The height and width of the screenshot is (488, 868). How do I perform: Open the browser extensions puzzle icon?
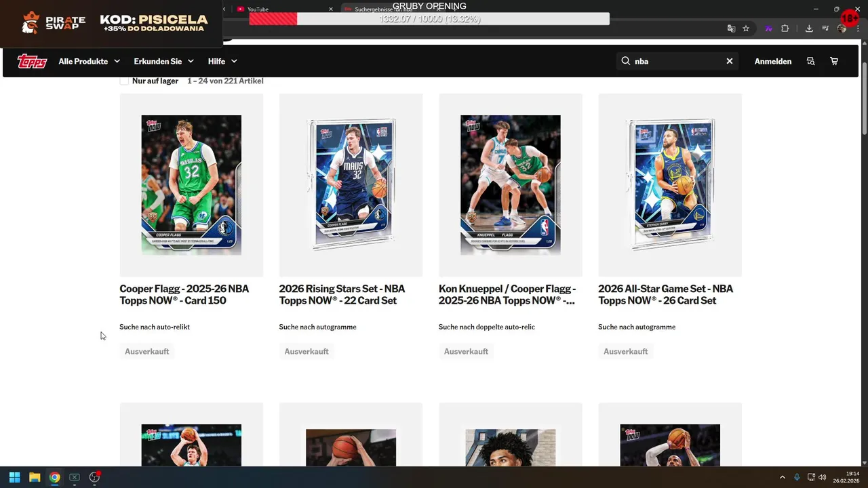coord(785,28)
